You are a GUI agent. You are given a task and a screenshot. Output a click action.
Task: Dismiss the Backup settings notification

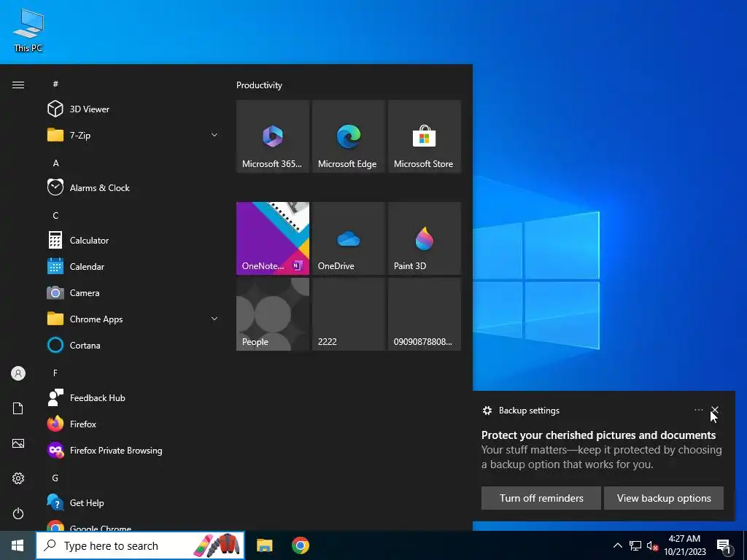click(x=715, y=410)
